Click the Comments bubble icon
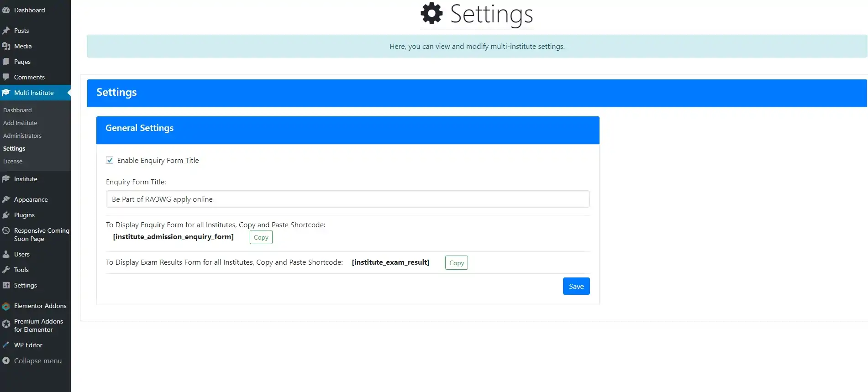 6,77
